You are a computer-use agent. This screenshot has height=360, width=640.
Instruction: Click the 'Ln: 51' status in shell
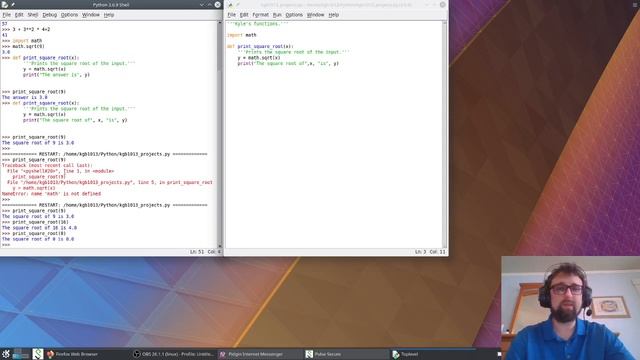tap(197, 252)
